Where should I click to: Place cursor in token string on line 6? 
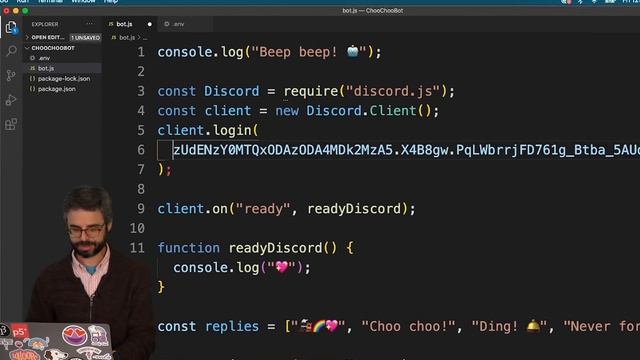pos(406,150)
